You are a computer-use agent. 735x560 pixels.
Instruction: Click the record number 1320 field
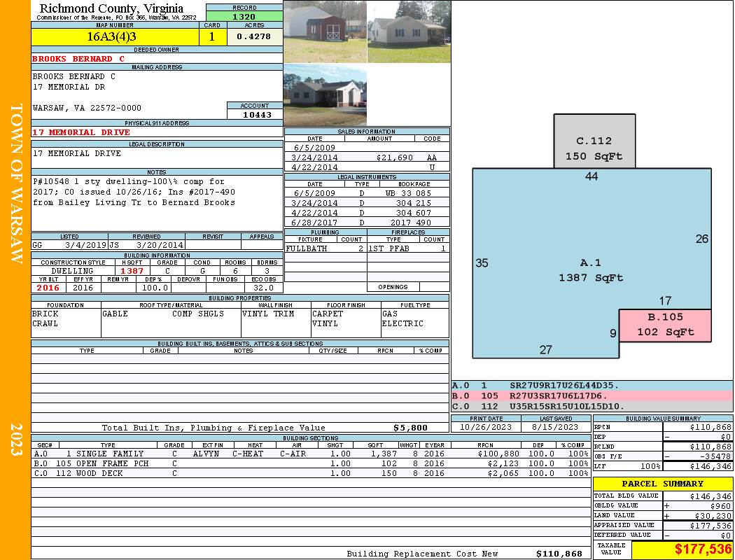point(244,16)
